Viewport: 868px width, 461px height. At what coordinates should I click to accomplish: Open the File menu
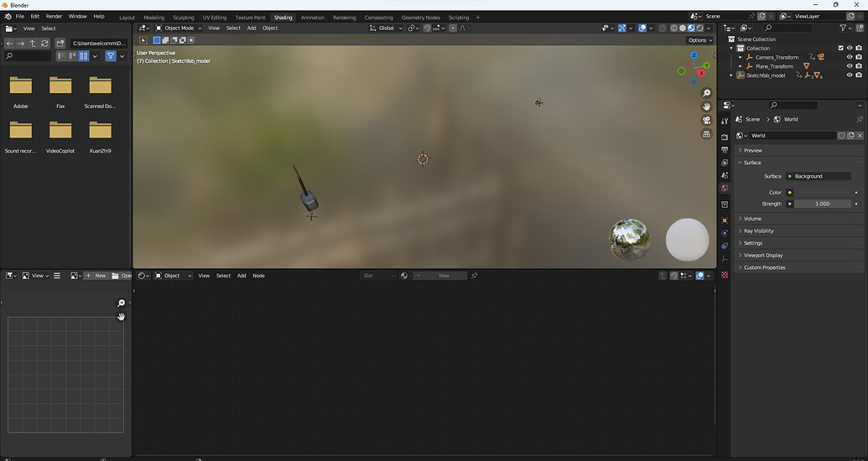20,17
